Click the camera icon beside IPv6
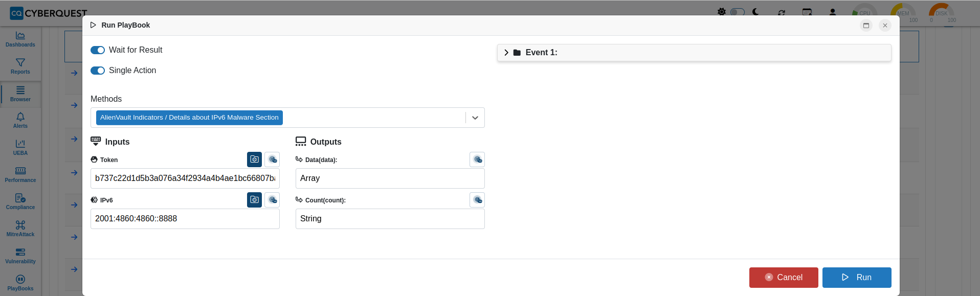 pyautogui.click(x=254, y=200)
